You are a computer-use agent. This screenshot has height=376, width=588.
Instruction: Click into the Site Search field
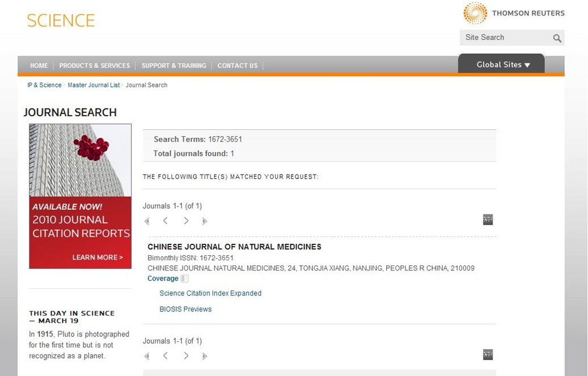[x=505, y=37]
